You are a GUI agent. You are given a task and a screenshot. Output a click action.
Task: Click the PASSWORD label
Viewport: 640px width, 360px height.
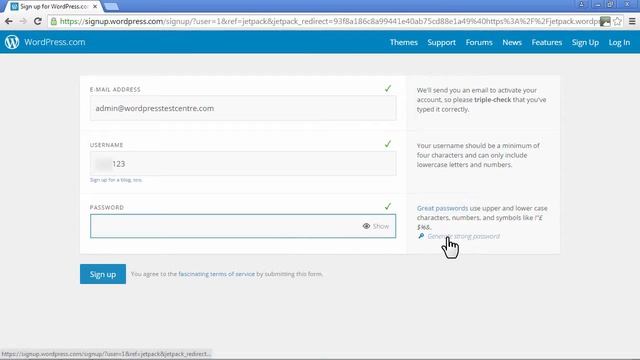[107, 207]
